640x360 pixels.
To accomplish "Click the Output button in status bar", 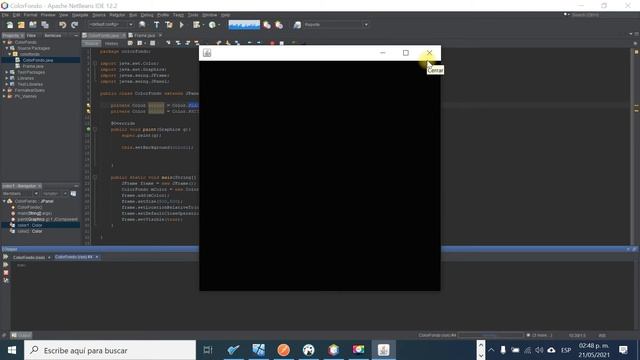I will coord(21,336).
